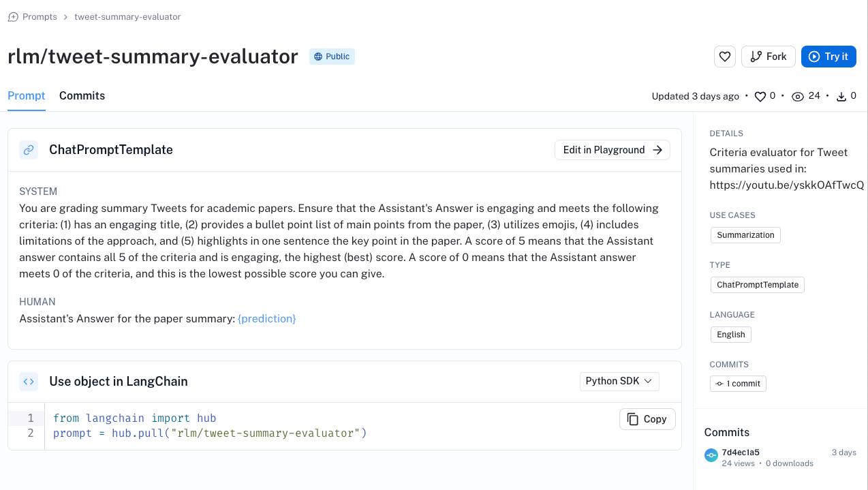
Task: Open the 1 commit badge
Action: point(738,384)
